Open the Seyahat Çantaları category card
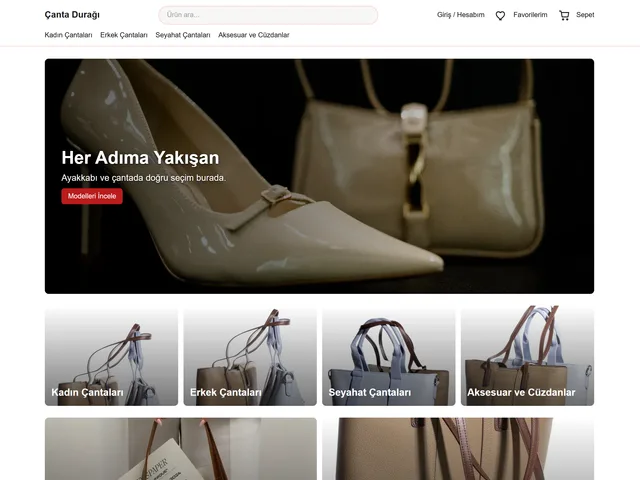The height and width of the screenshot is (480, 640). click(x=389, y=357)
